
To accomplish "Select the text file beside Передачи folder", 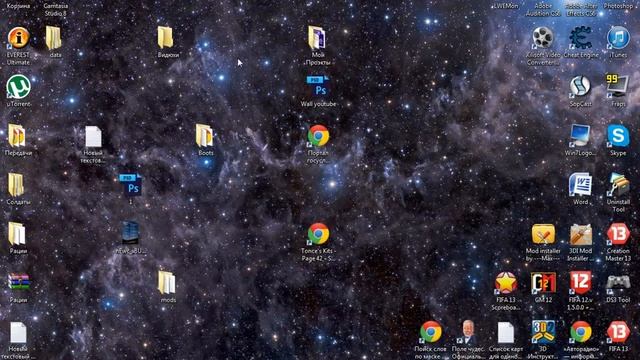I will click(93, 137).
